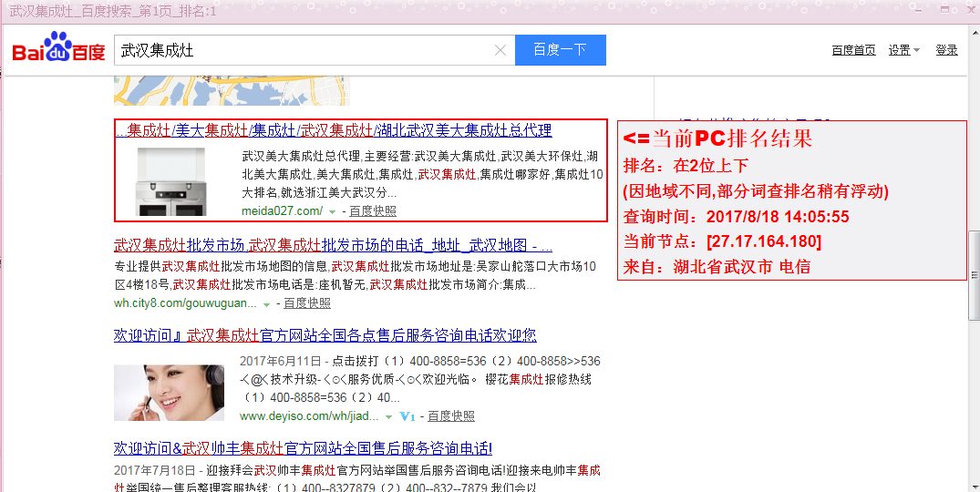Click the 2017年6月11日 date text
Image resolution: width=980 pixels, height=492 pixels.
pos(280,361)
